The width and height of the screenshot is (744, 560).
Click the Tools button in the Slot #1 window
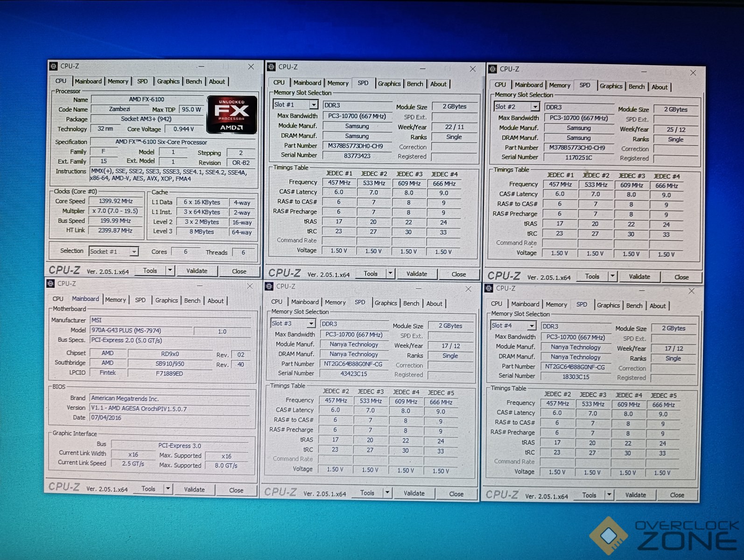371,274
